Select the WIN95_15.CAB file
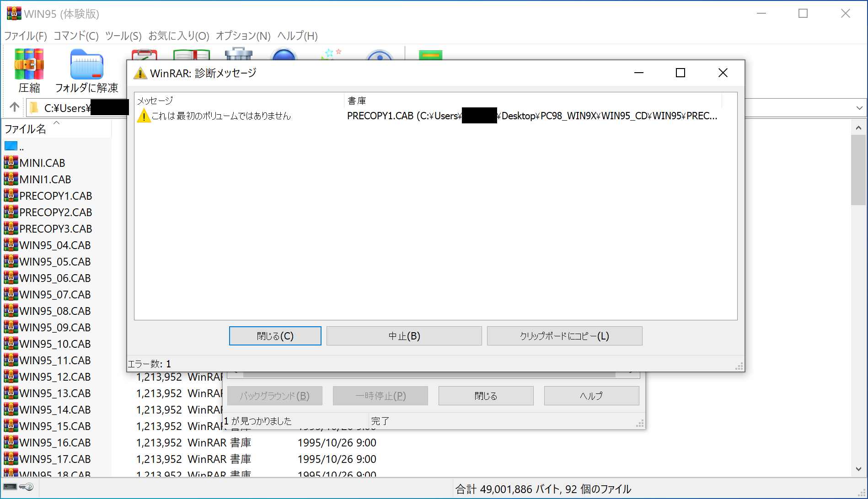Screen dimensions: 868x499 tap(55, 426)
